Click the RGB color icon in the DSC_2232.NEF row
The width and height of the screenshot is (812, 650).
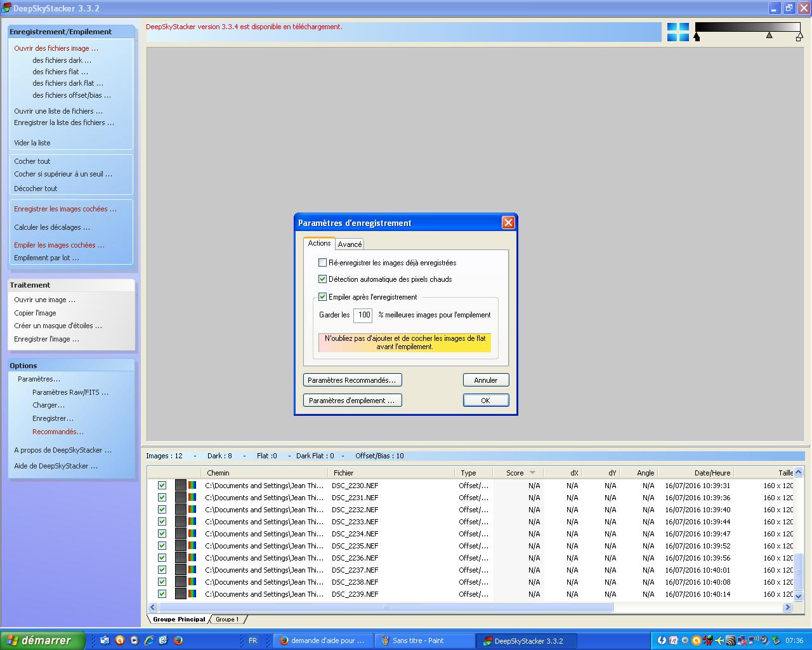pos(192,510)
